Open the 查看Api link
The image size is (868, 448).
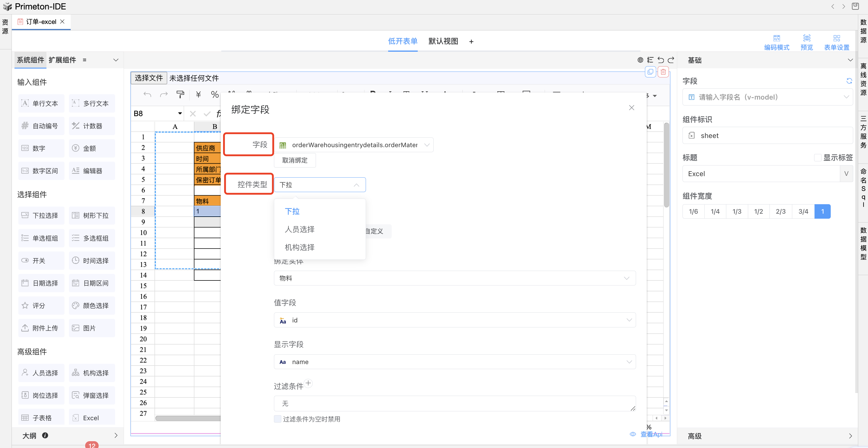(x=651, y=434)
